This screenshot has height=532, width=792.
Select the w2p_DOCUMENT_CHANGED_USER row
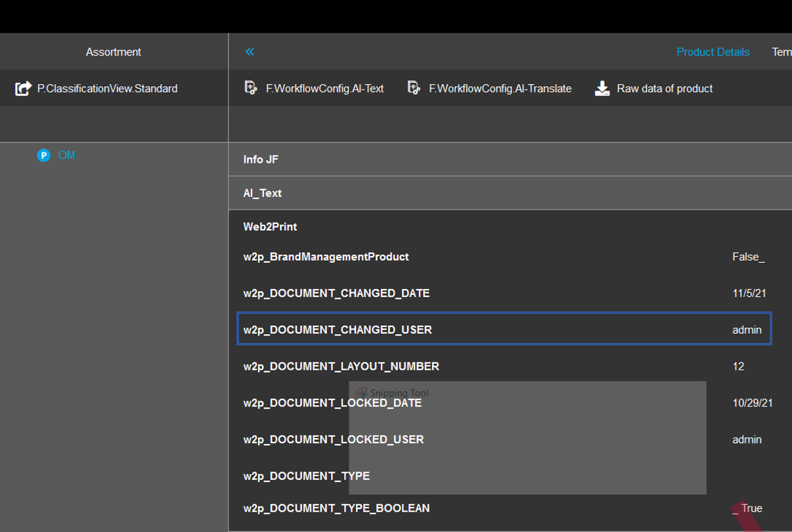point(338,329)
